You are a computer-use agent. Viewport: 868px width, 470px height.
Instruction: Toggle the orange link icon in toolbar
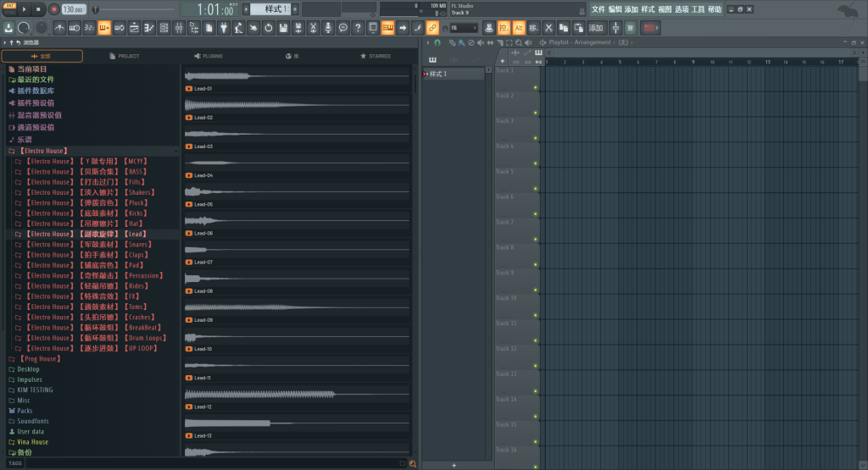[432, 28]
